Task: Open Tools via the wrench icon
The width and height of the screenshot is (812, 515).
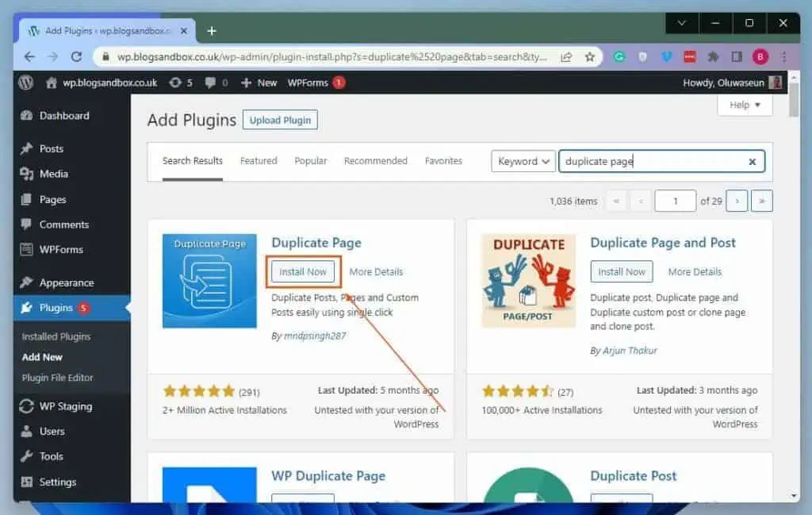Action: (28, 456)
